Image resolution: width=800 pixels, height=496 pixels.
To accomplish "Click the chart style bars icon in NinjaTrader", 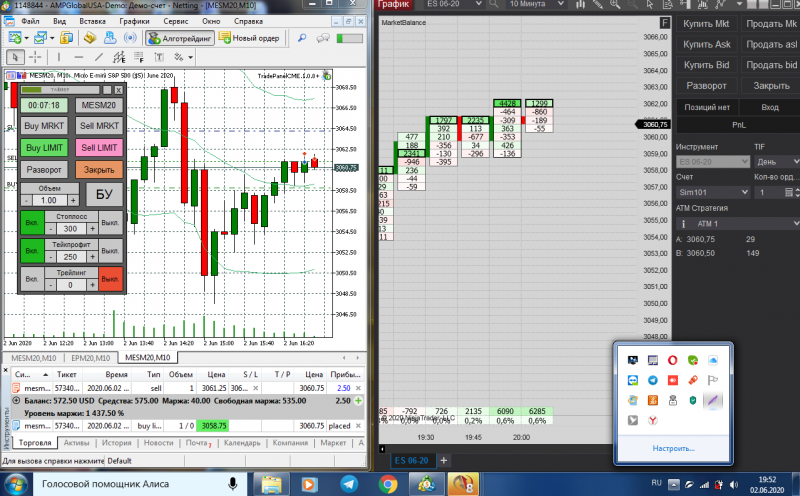I will point(581,4).
